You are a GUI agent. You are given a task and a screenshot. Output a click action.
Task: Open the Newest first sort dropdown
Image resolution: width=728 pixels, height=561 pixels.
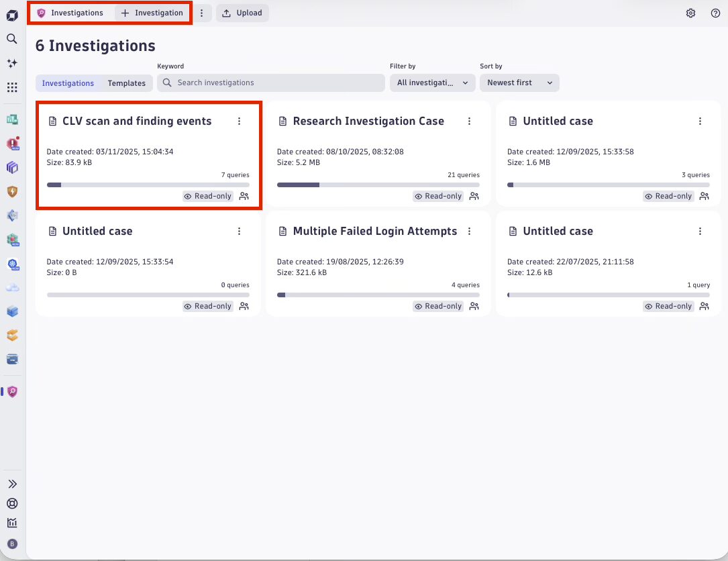519,83
